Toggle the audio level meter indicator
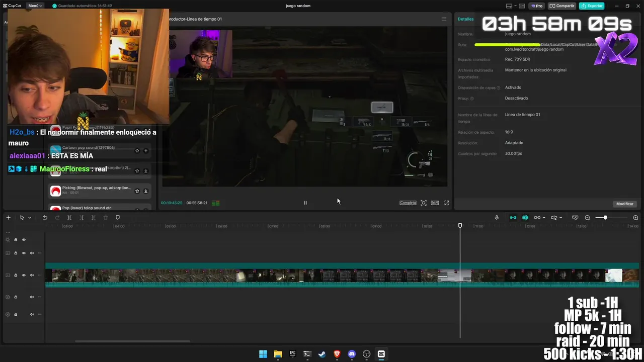This screenshot has height=362, width=644. click(x=216, y=203)
